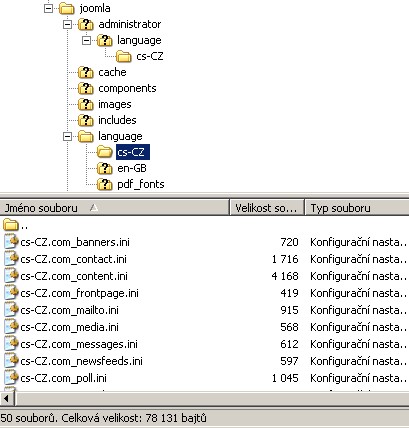Click the com_content.ini file icon
The height and width of the screenshot is (428, 409).
tap(11, 276)
